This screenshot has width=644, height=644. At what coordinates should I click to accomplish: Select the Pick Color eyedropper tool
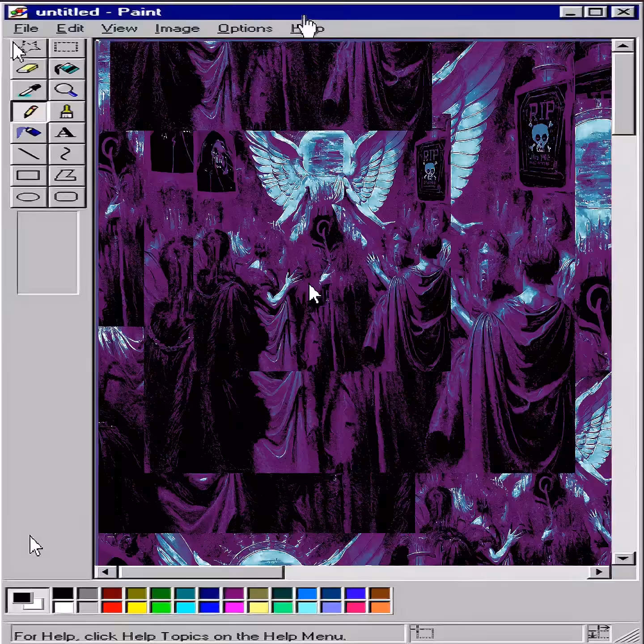[29, 90]
